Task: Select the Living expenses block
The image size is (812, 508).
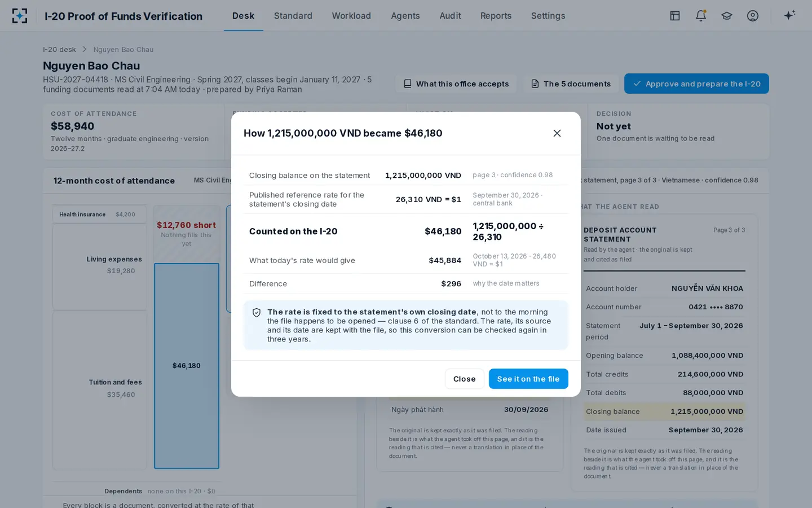Action: (x=100, y=266)
